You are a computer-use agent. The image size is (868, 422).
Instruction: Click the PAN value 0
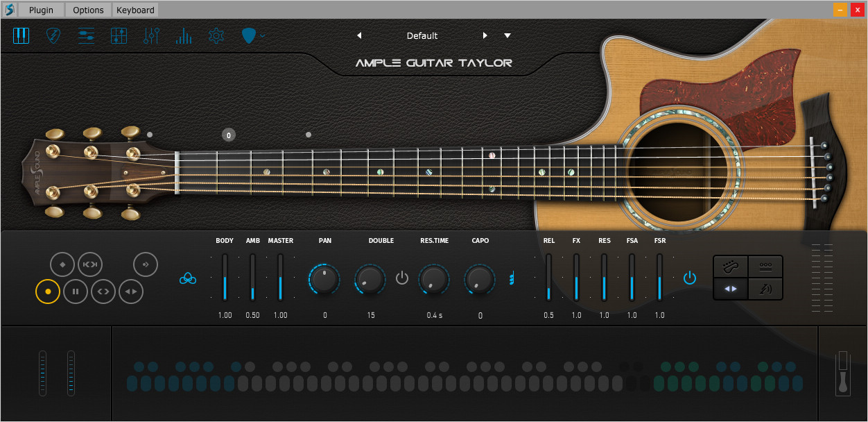(x=324, y=315)
